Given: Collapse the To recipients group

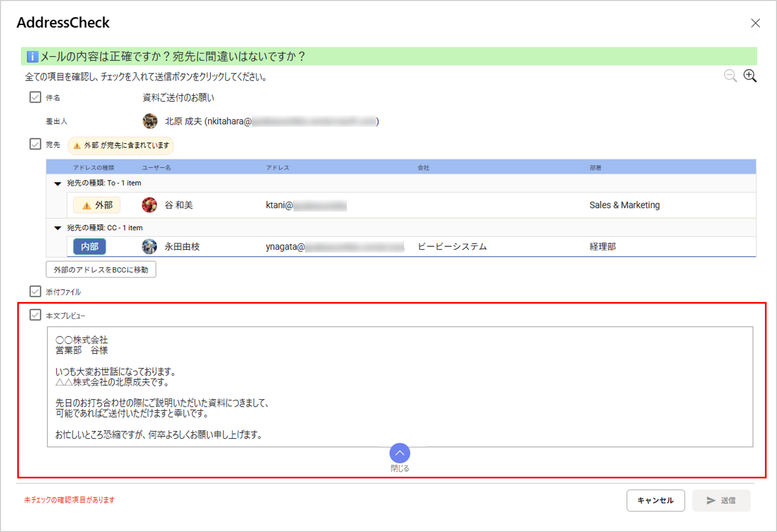Looking at the screenshot, I should coord(57,183).
